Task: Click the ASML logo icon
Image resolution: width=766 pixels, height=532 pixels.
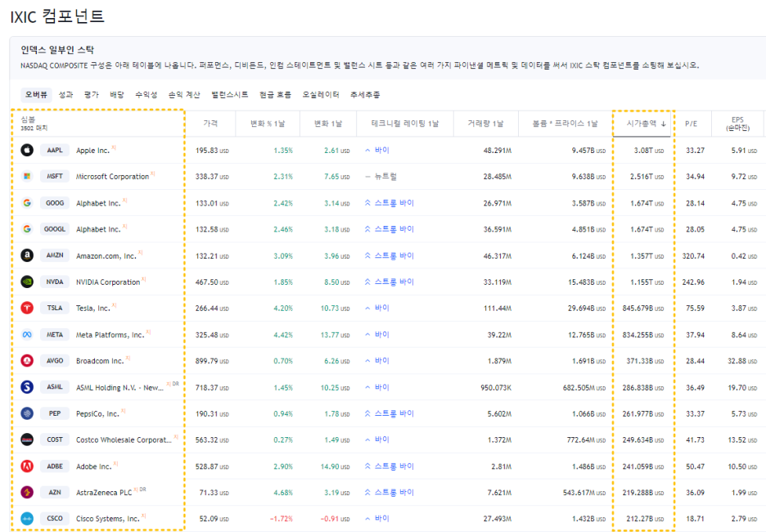Action: (27, 387)
